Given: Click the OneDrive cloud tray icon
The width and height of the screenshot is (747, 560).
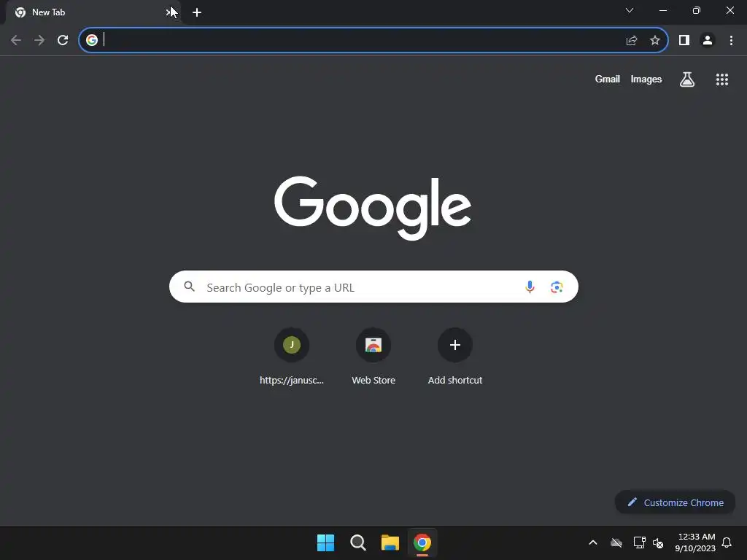Looking at the screenshot, I should [616, 542].
